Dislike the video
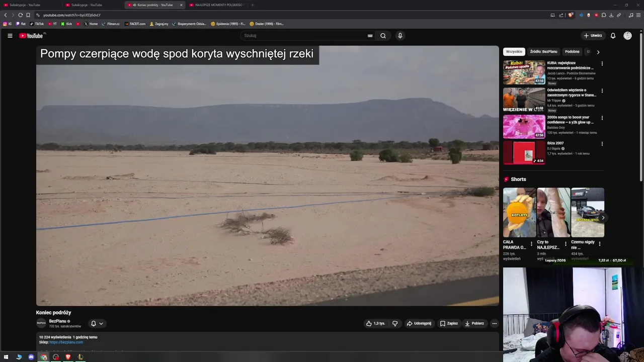Image resolution: width=644 pixels, height=362 pixels. (395, 323)
